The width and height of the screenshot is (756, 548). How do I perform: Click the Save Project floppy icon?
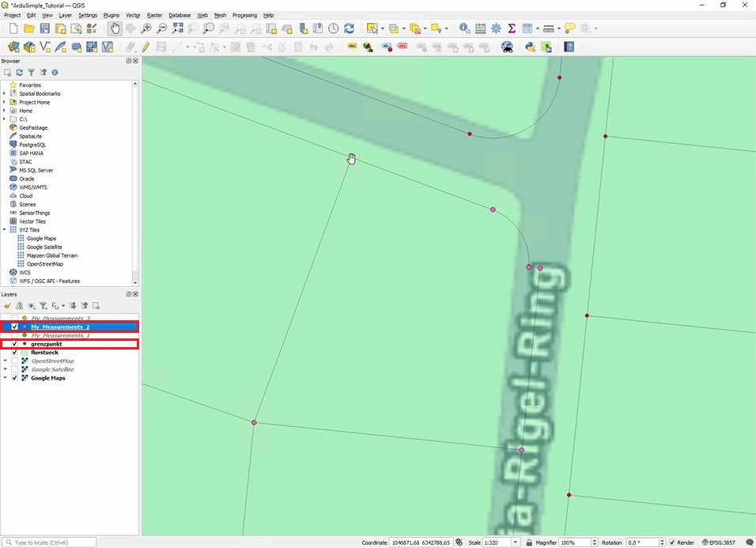45,28
